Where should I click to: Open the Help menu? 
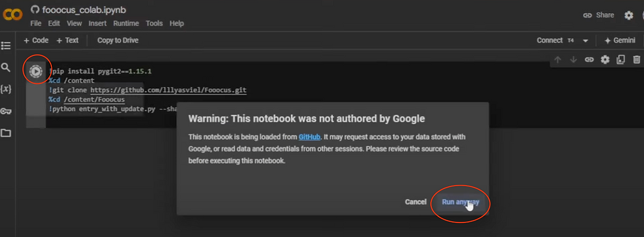[x=177, y=24]
